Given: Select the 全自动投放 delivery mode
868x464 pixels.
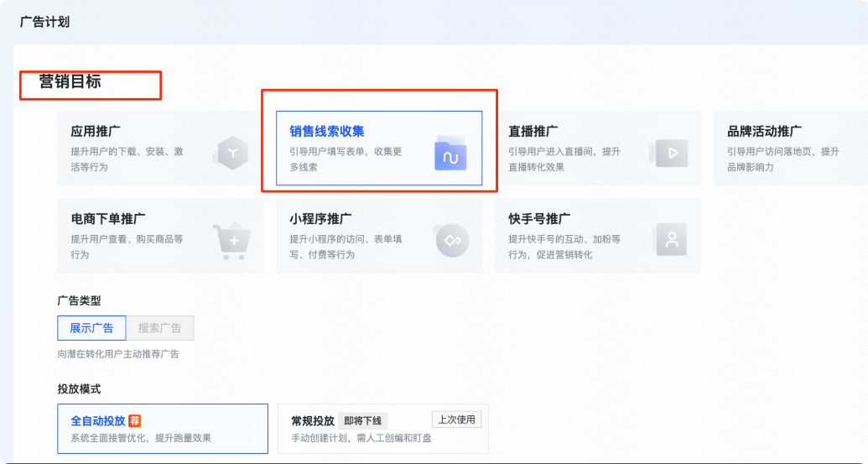Looking at the screenshot, I should pyautogui.click(x=163, y=429).
